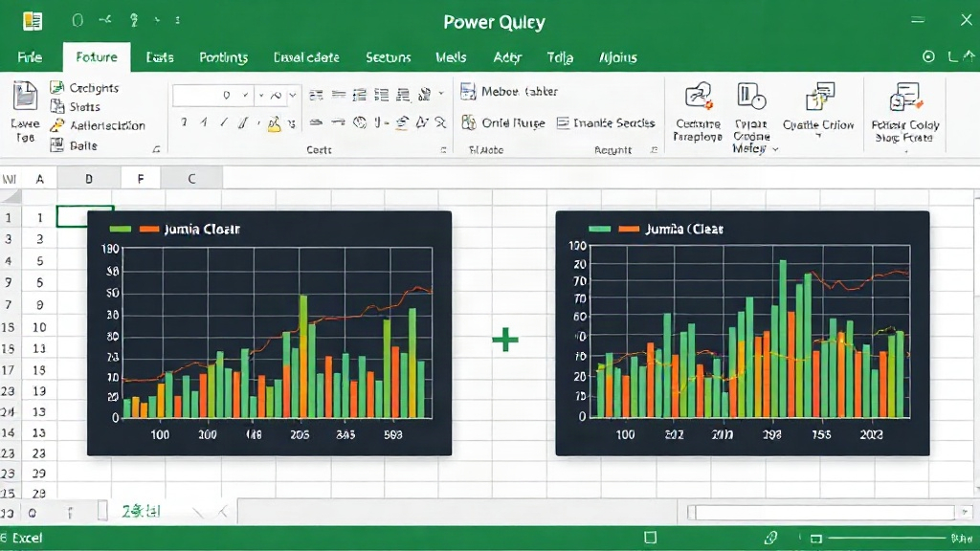Click the Onid Ruige icon
The width and height of the screenshot is (980, 551).
point(469,122)
